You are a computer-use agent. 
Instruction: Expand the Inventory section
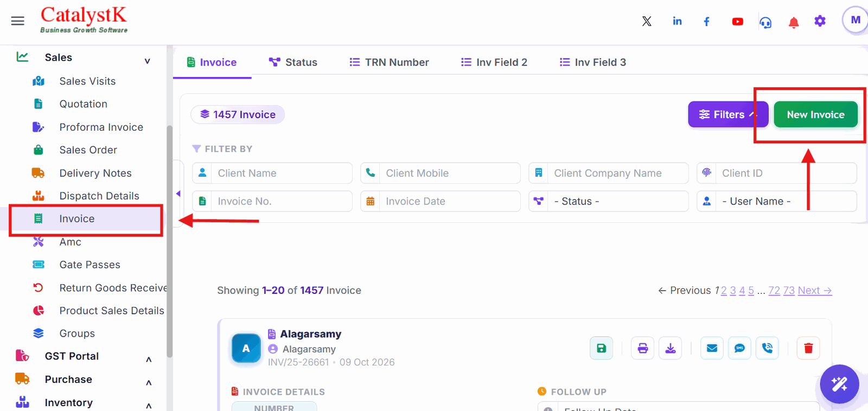149,405
